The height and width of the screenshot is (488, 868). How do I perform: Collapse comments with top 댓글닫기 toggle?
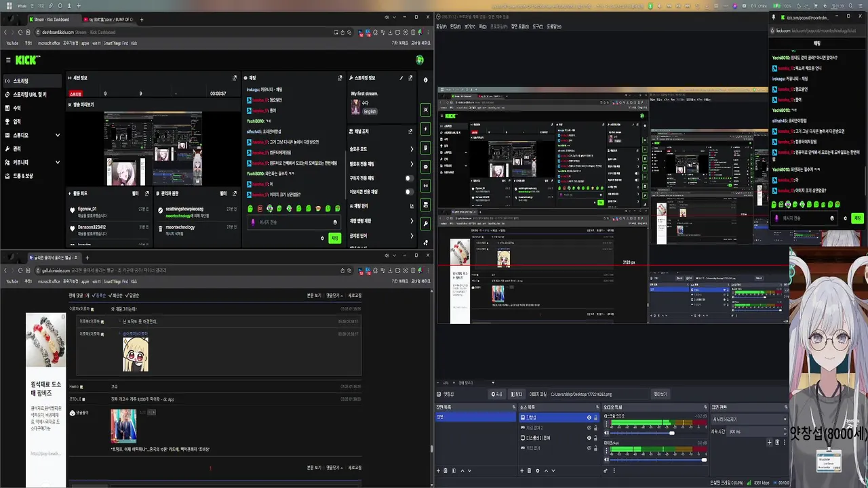click(334, 296)
